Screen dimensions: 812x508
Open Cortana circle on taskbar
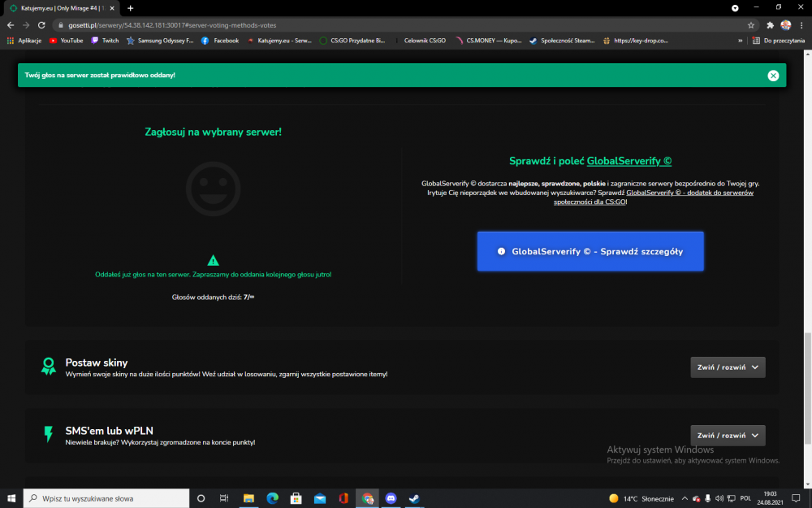[201, 499]
